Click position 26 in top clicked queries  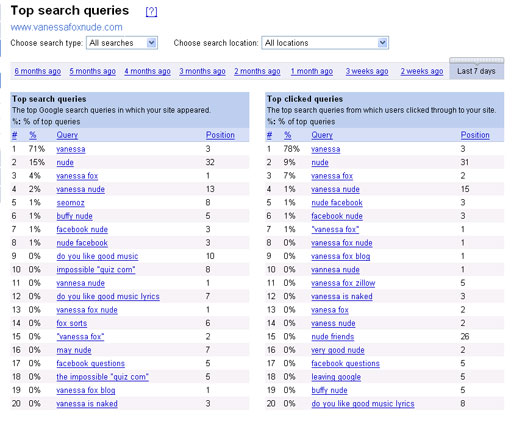click(465, 336)
